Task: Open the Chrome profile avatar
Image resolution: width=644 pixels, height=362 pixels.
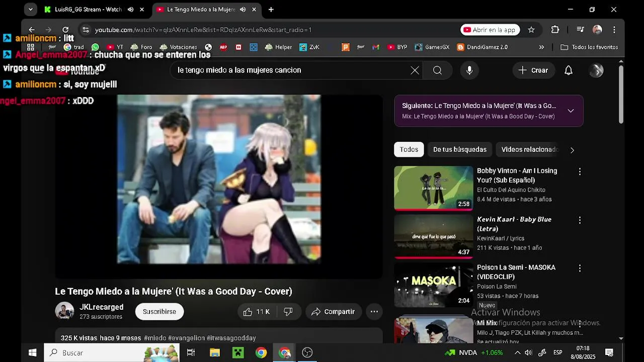Action: pyautogui.click(x=597, y=30)
